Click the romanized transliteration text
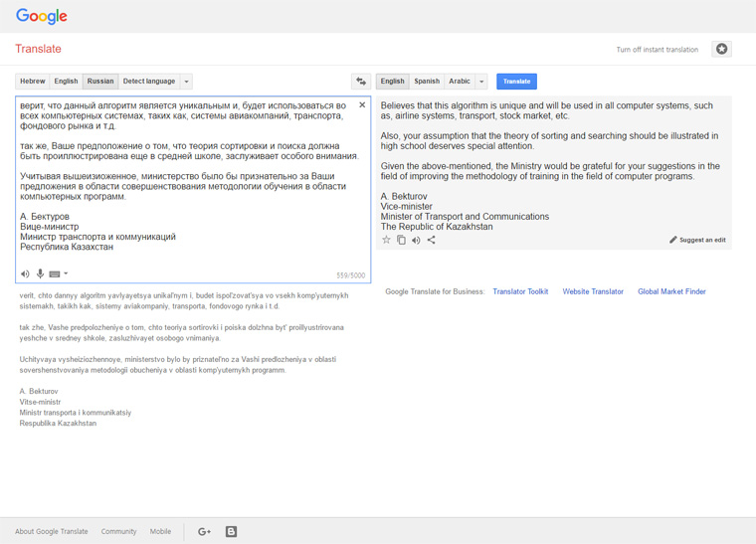Image resolution: width=756 pixels, height=544 pixels. (x=184, y=359)
